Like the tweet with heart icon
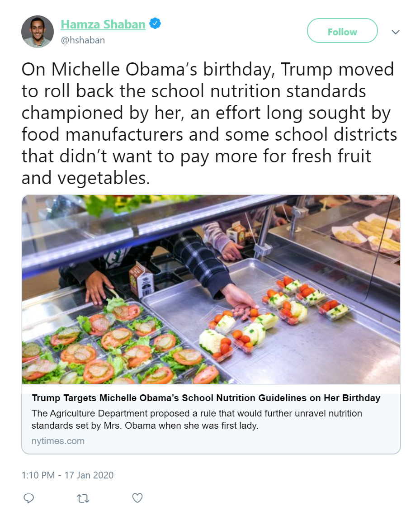420x511 pixels. [137, 498]
